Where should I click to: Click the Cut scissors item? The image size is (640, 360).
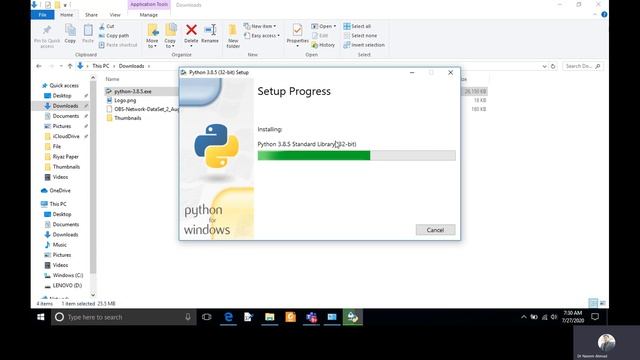click(x=107, y=27)
